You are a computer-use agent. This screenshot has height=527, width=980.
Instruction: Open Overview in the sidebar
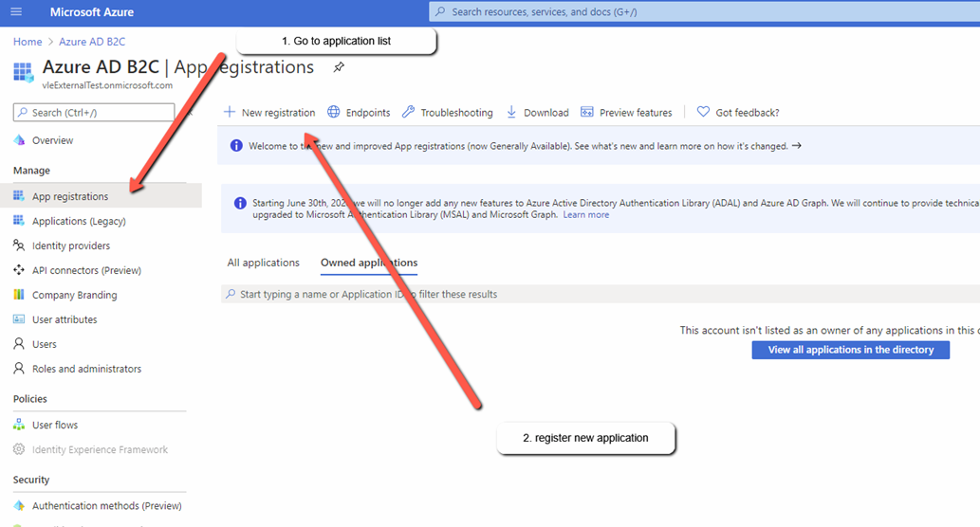pyautogui.click(x=52, y=140)
